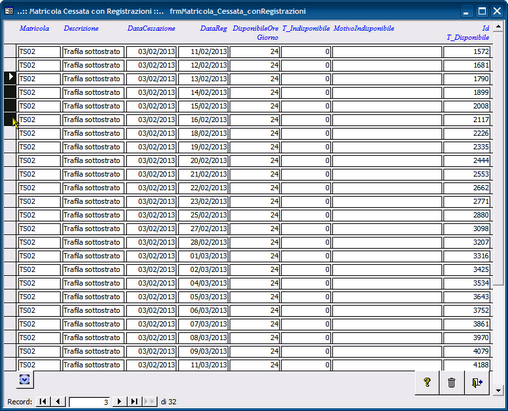Click the DataCessazione column header

tap(151, 28)
